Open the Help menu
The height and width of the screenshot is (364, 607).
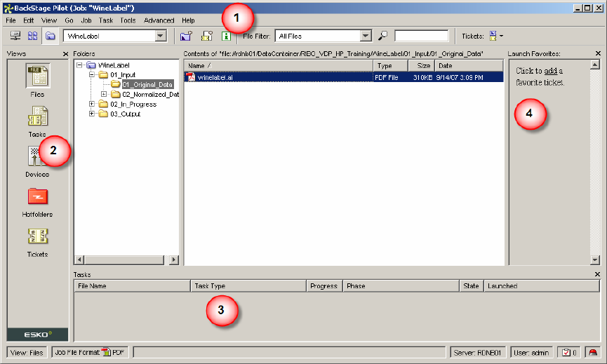point(188,20)
